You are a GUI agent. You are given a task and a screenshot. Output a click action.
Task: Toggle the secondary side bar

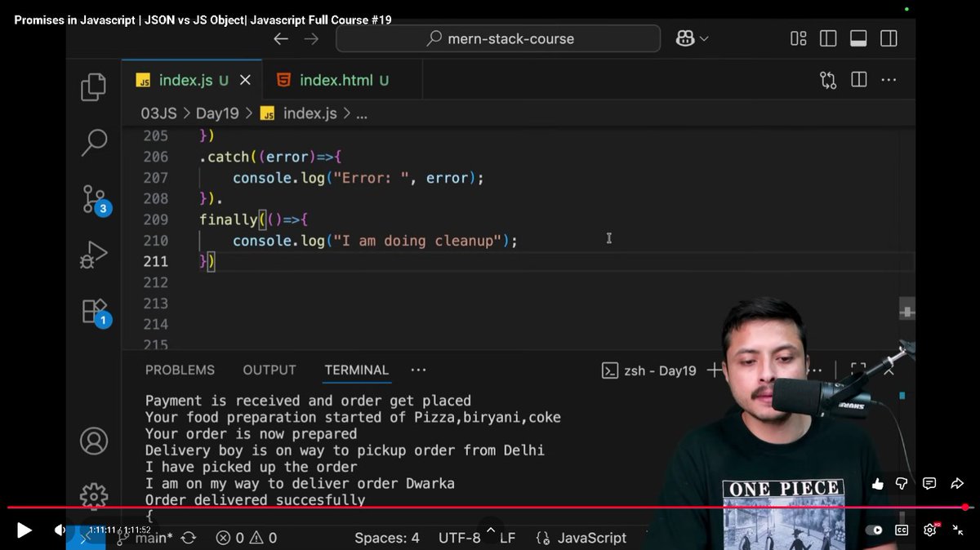pos(889,38)
